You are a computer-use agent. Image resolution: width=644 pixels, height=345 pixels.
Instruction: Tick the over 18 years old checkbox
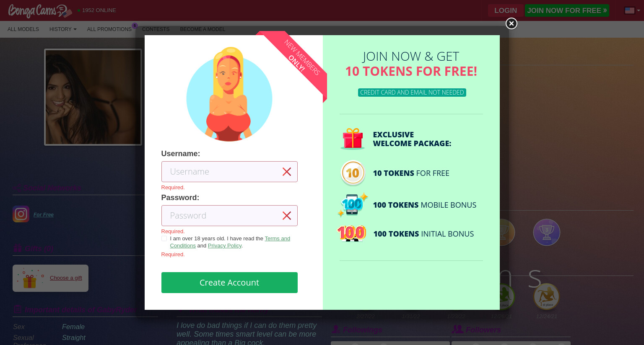coord(164,238)
